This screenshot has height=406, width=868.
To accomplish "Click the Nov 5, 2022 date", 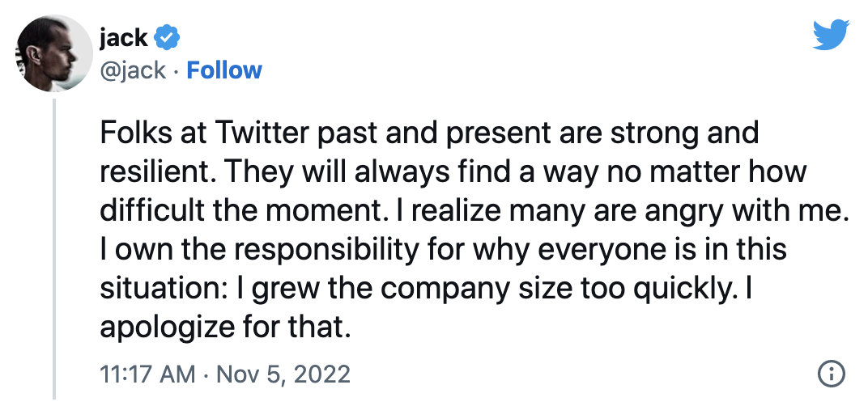I will click(283, 374).
